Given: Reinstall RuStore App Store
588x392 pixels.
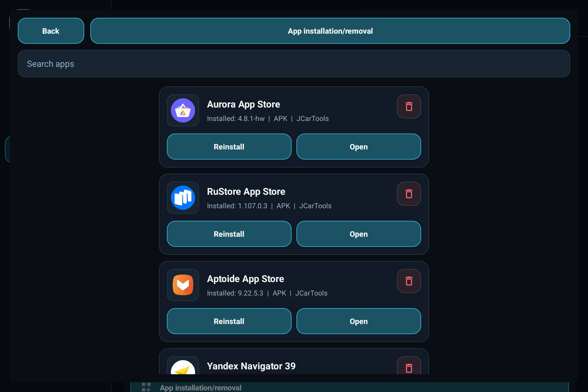Looking at the screenshot, I should click(x=229, y=234).
